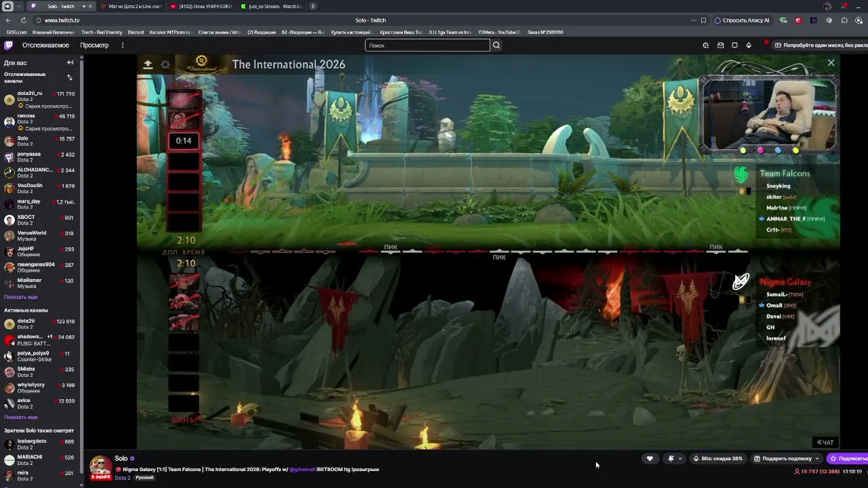Bookmark this page with the bookmark icon
Image resolution: width=868 pixels, height=488 pixels.
click(703, 20)
